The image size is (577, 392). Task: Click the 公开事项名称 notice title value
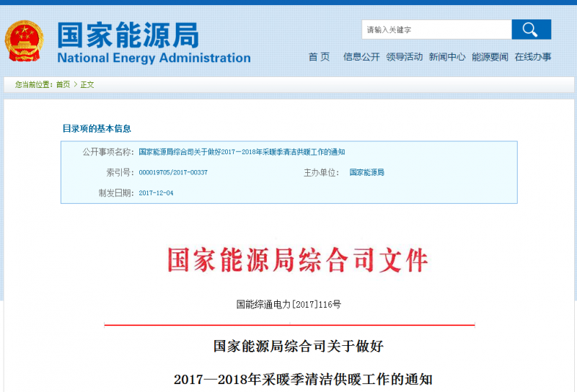[x=242, y=152]
